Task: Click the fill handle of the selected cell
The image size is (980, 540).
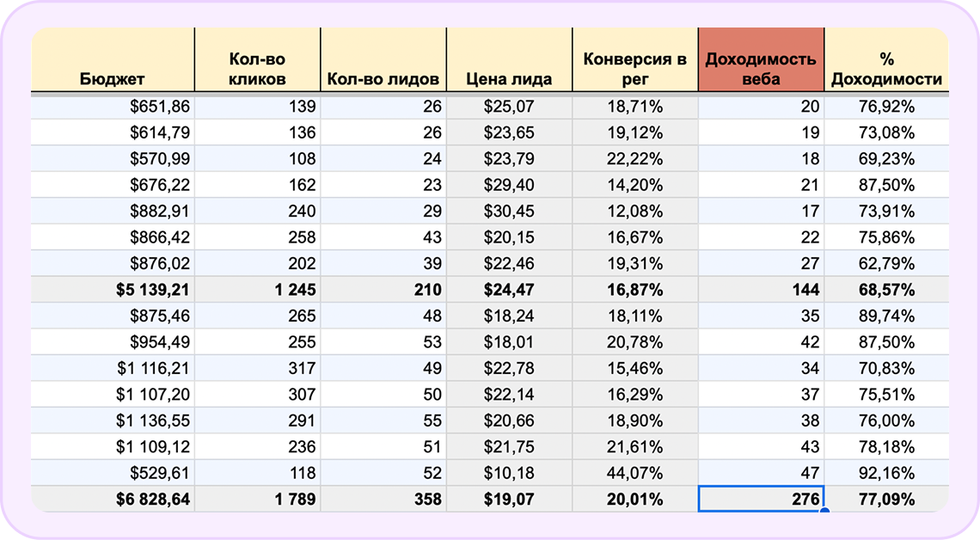Action: tap(824, 511)
